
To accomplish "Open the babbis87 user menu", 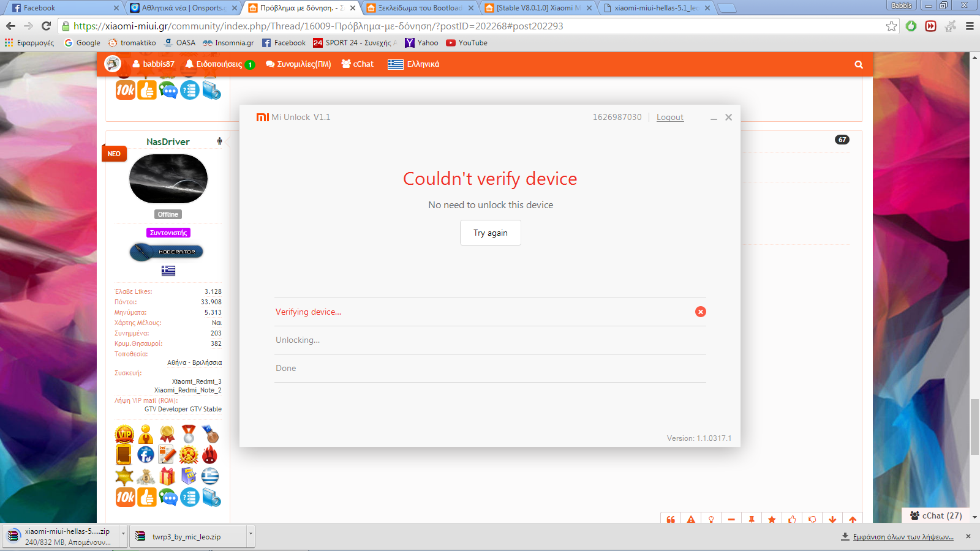I will tap(153, 64).
